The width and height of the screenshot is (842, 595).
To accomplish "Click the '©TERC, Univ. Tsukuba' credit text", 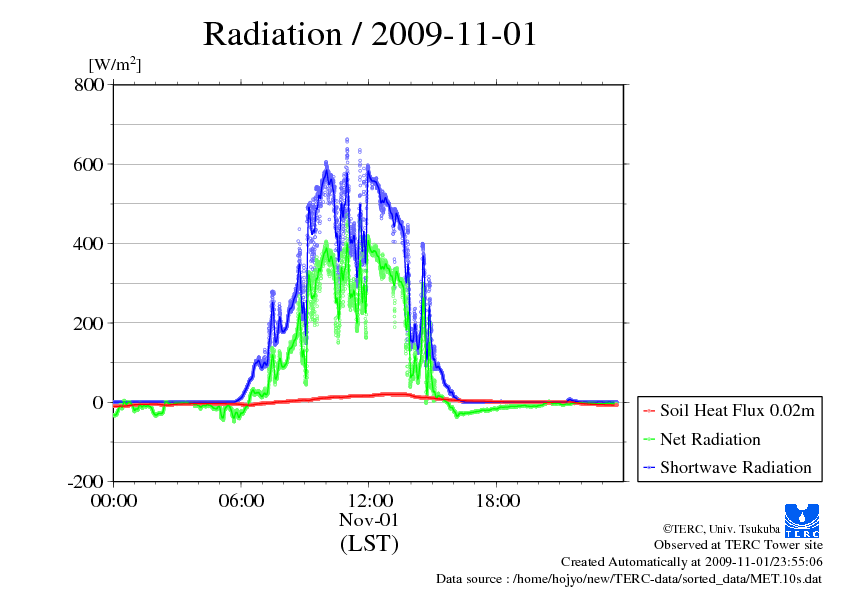I will click(x=721, y=529).
